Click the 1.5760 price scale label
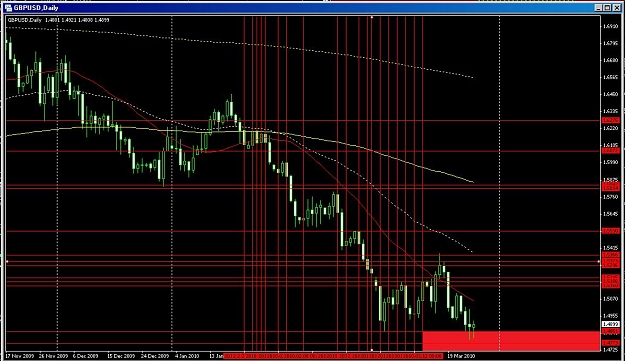 click(x=611, y=197)
